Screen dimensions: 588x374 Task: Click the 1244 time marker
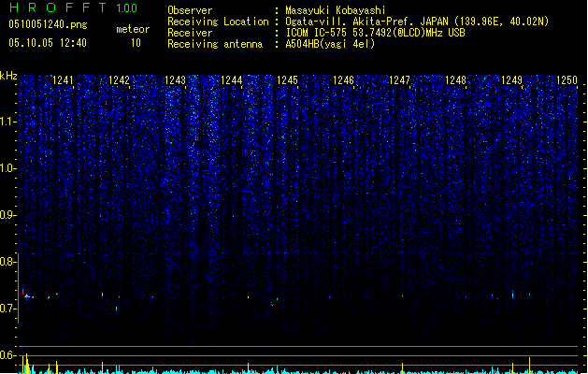click(x=232, y=80)
